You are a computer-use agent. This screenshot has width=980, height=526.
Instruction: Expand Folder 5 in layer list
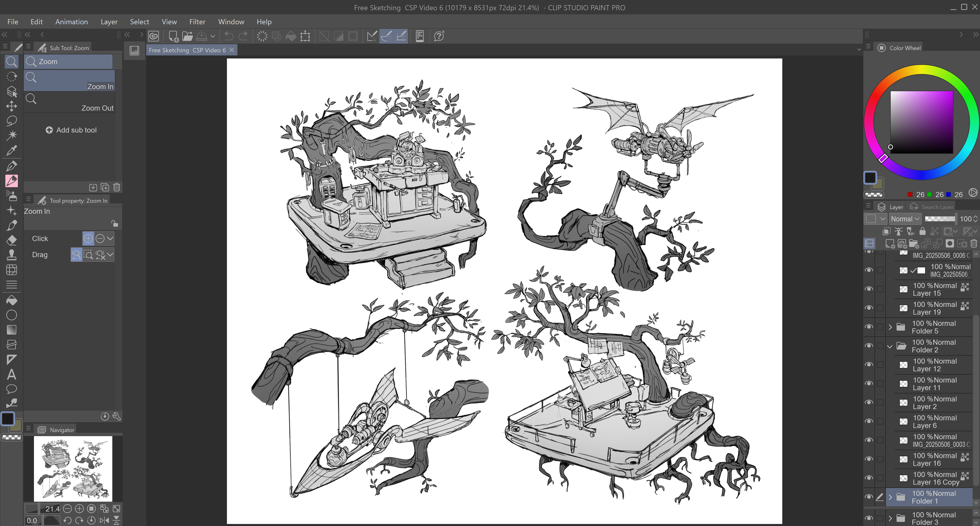[890, 327]
